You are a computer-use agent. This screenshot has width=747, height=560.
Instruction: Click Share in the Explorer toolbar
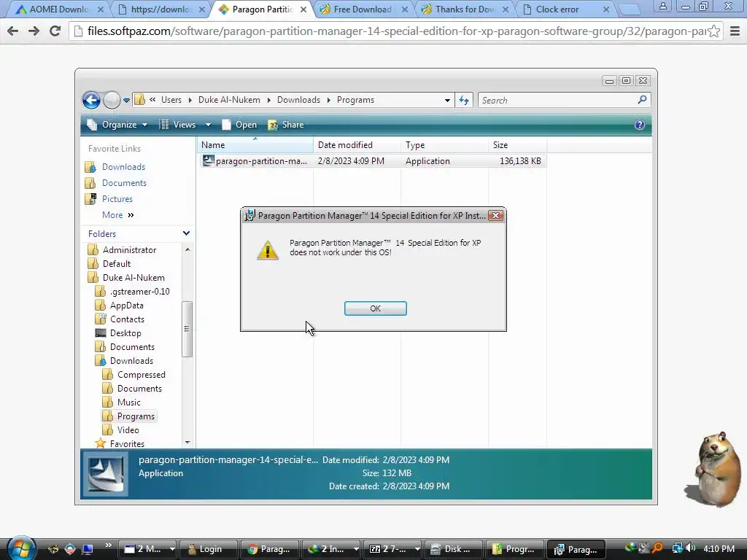coord(286,125)
